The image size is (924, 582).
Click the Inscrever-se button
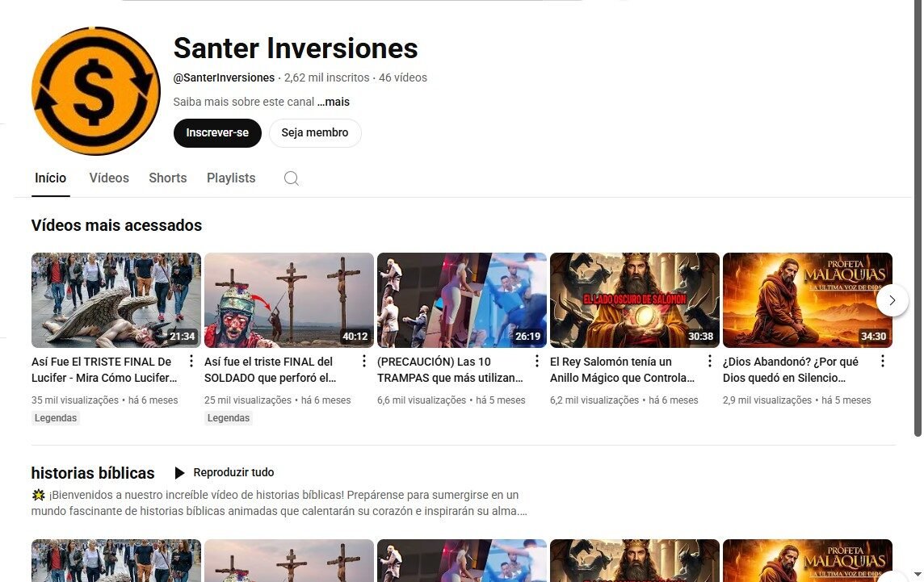(x=216, y=132)
